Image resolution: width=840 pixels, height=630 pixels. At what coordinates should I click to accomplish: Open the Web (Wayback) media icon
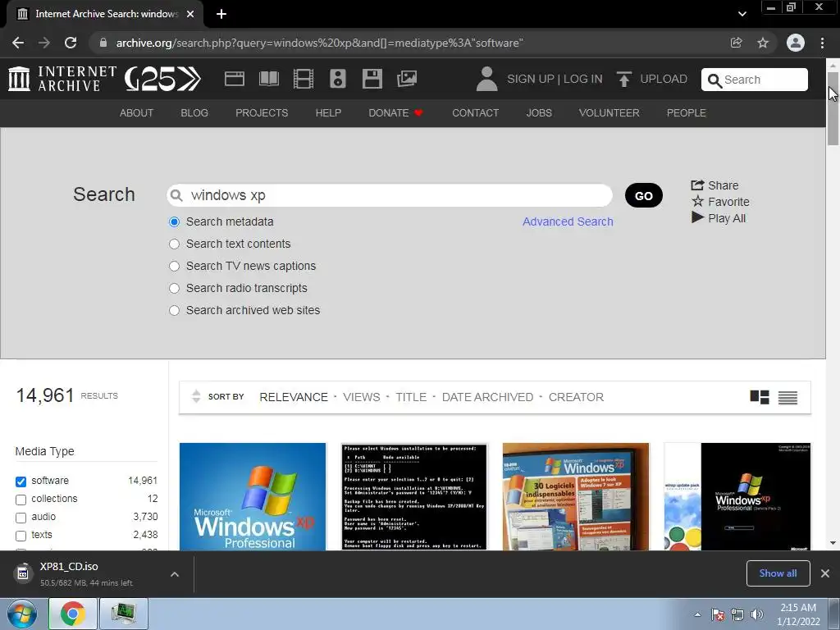coord(234,79)
